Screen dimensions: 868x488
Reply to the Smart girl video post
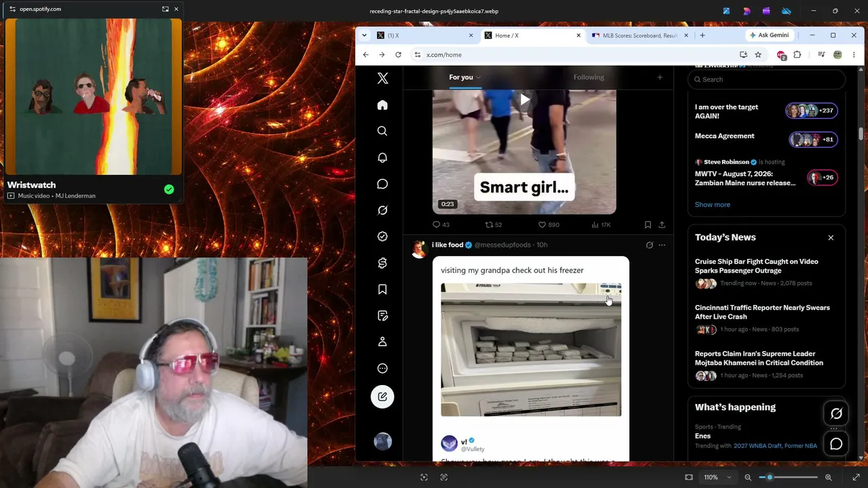pos(437,224)
